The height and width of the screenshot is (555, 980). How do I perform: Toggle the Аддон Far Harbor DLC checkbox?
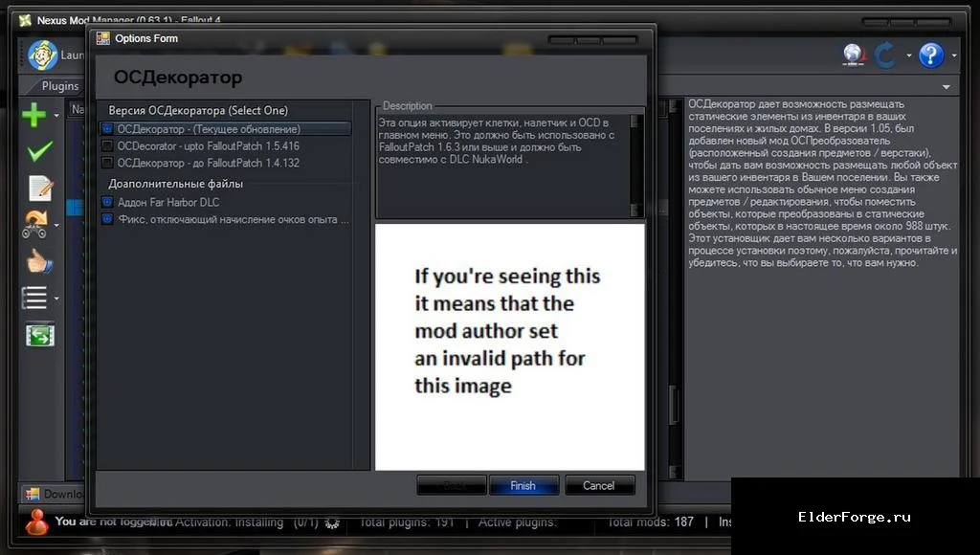107,202
